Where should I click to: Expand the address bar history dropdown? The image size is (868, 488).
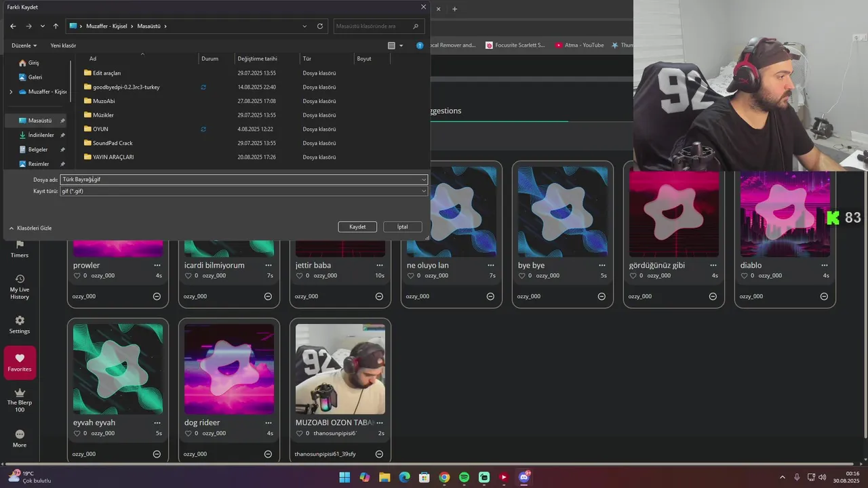tap(304, 26)
